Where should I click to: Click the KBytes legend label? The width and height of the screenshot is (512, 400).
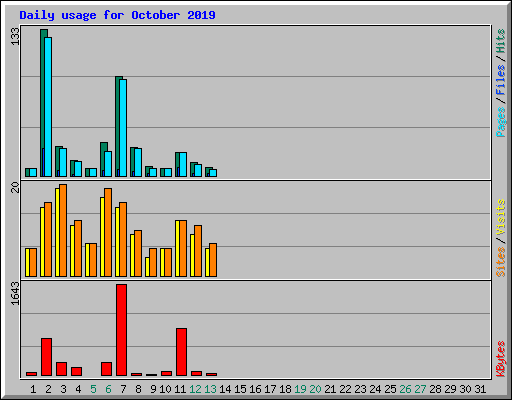pos(501,359)
